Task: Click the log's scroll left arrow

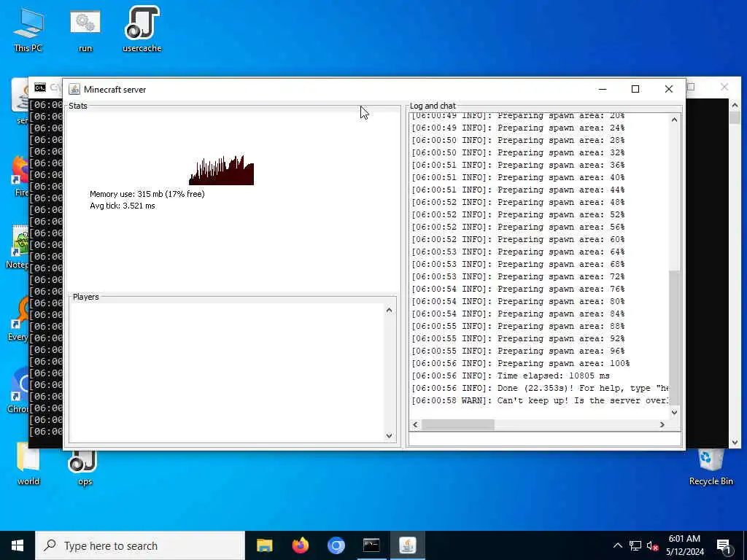Action: coord(415,424)
